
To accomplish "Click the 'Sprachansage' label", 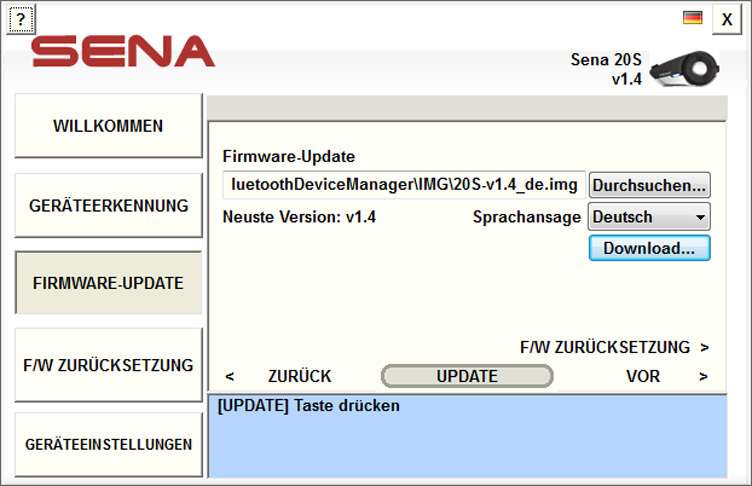I will (527, 217).
